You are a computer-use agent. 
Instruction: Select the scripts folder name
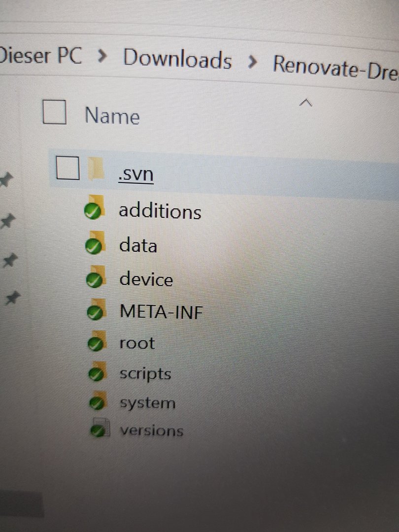pyautogui.click(x=145, y=374)
